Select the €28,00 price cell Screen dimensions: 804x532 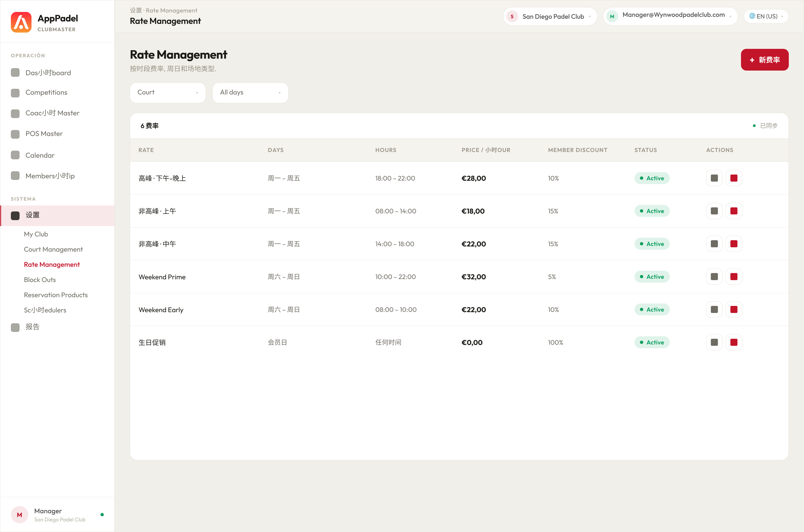click(474, 178)
